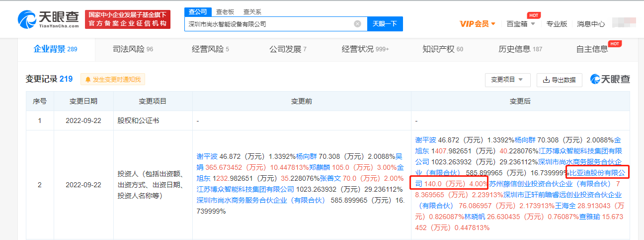Click 林晓帆 link in 变更后 column
Screen dimensions: 644x240
[475, 217]
